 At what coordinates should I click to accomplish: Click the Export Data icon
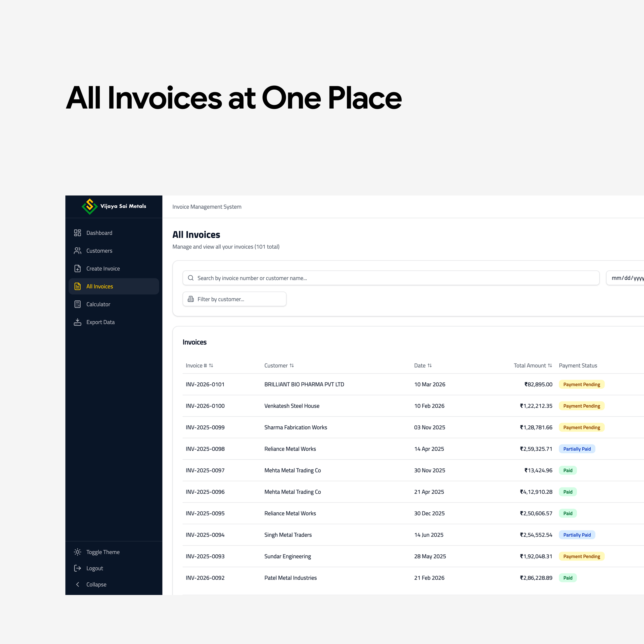[78, 322]
